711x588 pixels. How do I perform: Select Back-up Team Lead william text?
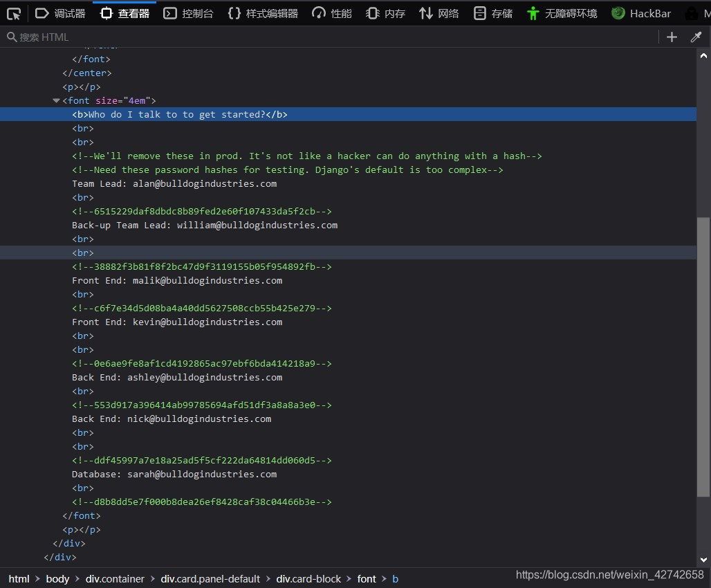tap(205, 225)
